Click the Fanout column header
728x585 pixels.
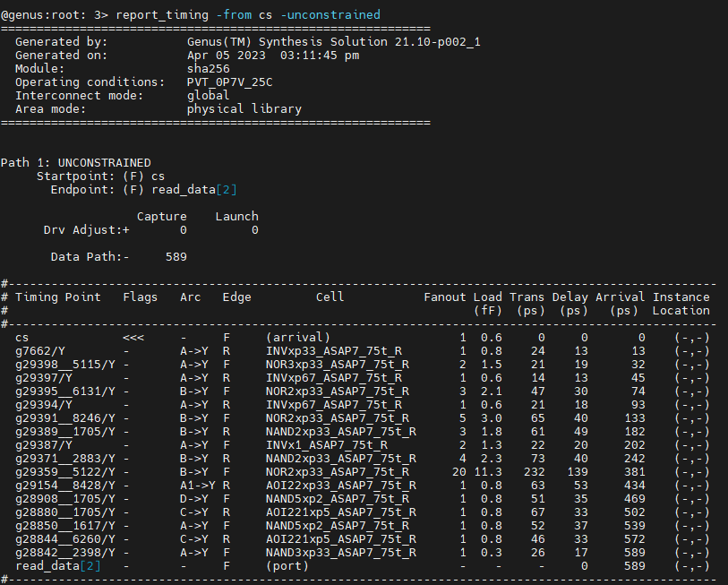(445, 297)
